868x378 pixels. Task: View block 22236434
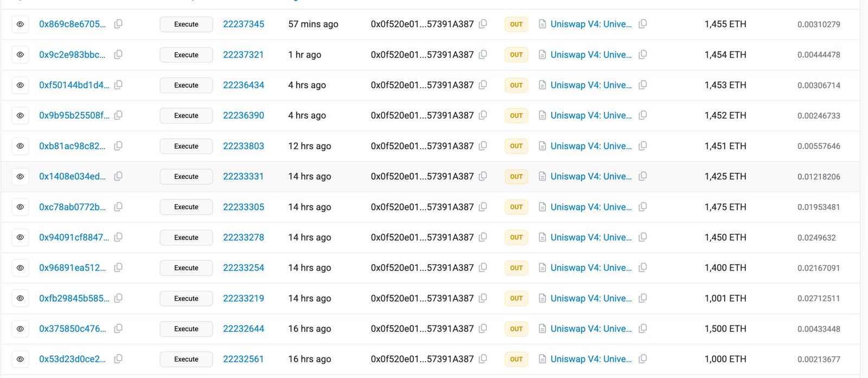[244, 85]
